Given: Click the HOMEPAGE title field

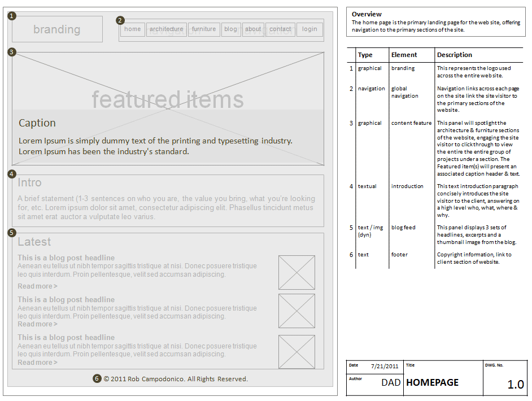Looking at the screenshot, I should pyautogui.click(x=432, y=383).
